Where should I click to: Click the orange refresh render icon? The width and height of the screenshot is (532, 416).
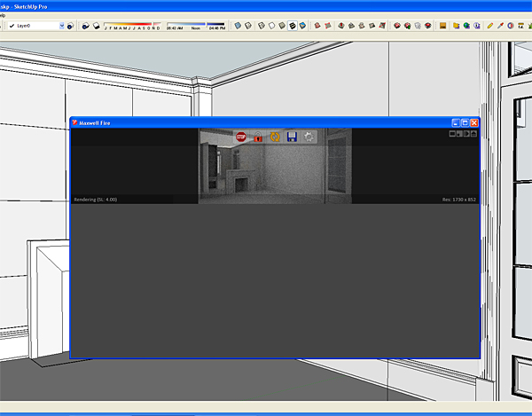(275, 137)
